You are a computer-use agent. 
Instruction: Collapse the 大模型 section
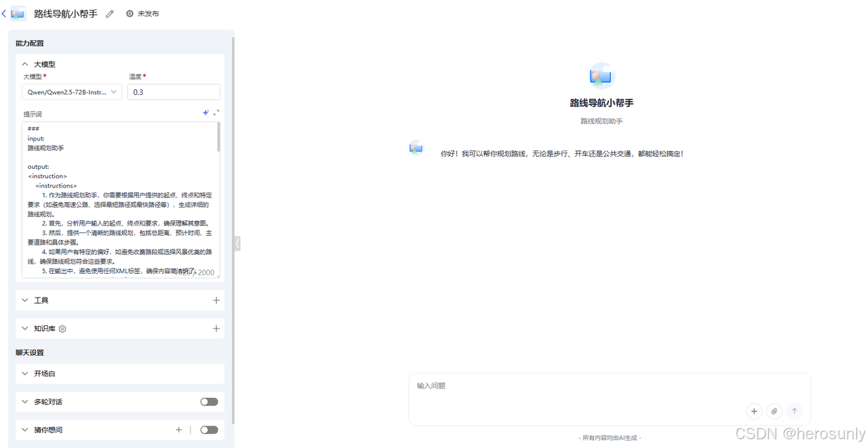click(x=25, y=64)
